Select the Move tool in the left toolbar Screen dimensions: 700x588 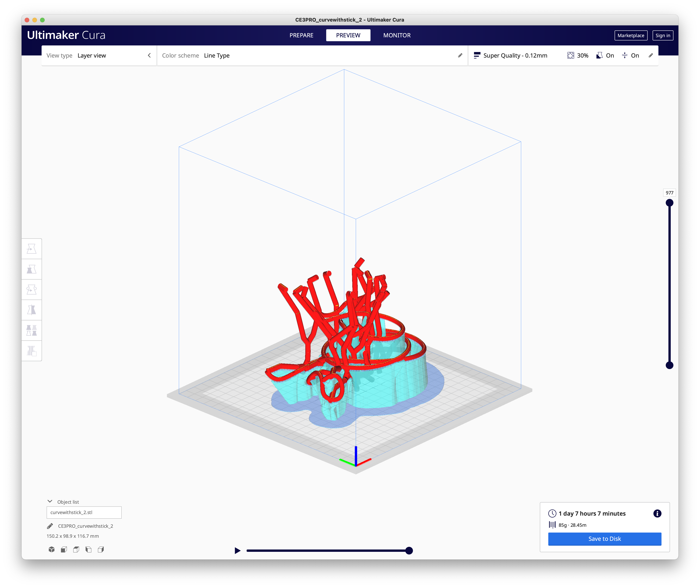[x=32, y=249]
